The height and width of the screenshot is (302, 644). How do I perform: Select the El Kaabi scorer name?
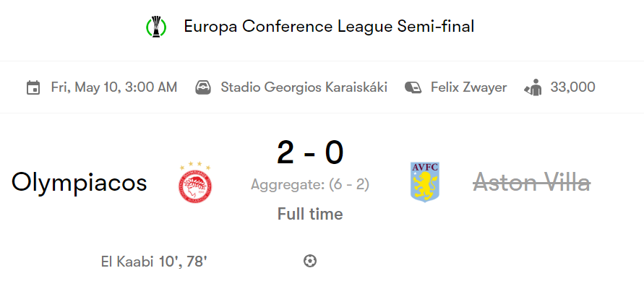pos(127,262)
